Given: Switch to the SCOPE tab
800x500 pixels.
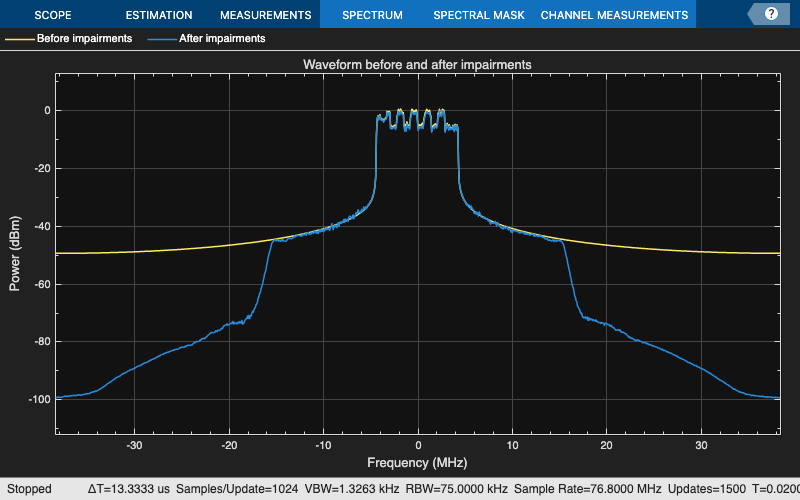Looking at the screenshot, I should 53,15.
